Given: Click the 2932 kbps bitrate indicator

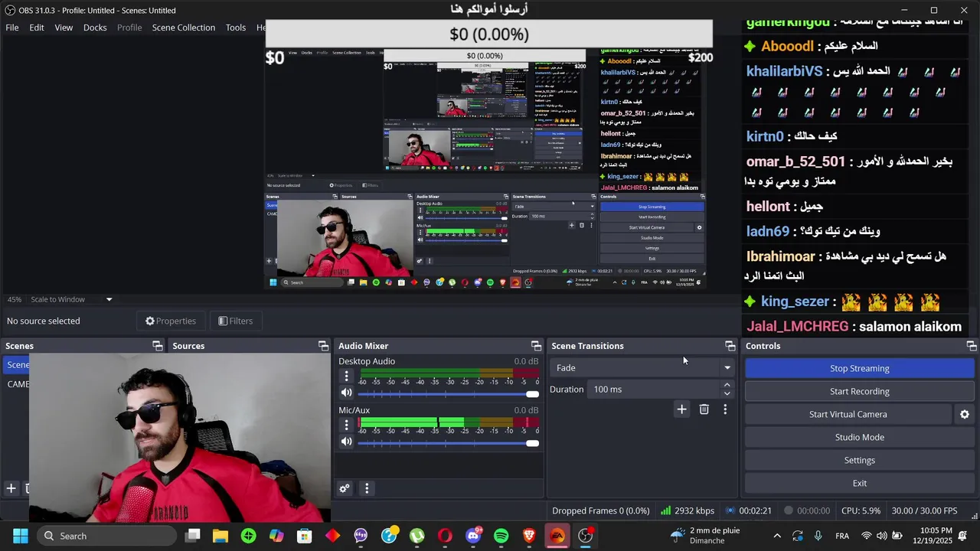Looking at the screenshot, I should pos(688,510).
